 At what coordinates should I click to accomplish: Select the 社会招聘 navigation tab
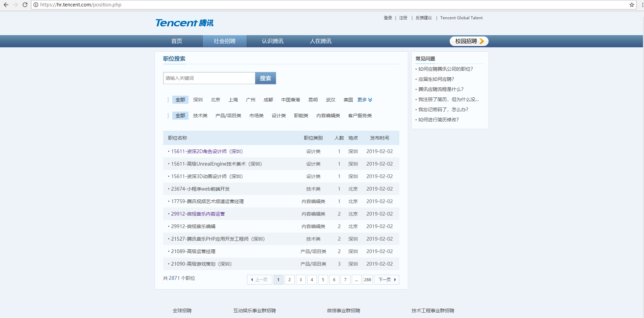225,41
